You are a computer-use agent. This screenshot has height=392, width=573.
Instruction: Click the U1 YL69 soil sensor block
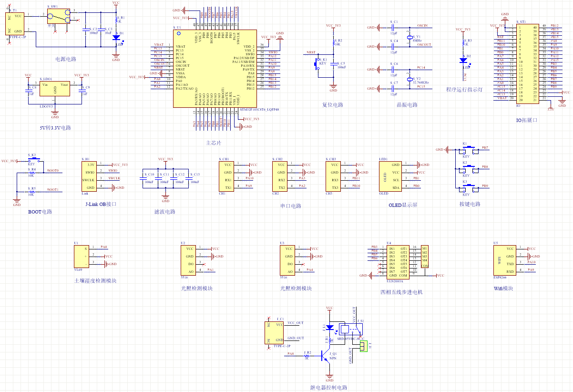[x=81, y=257]
